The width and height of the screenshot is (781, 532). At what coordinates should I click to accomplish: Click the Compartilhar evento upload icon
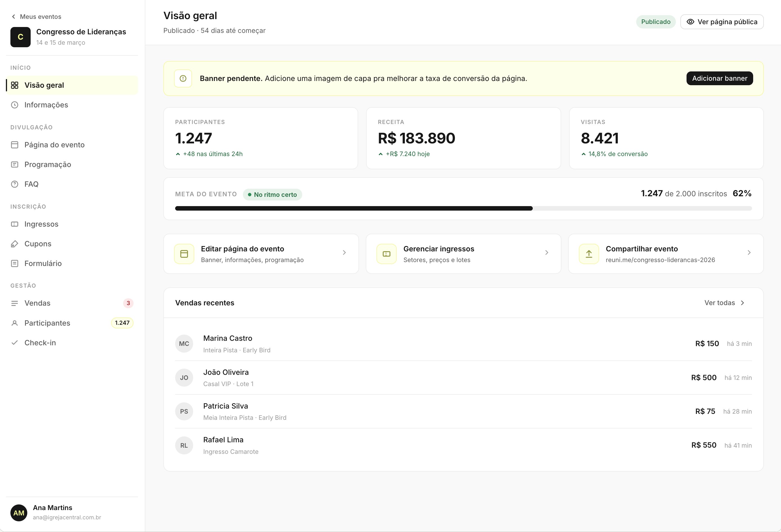click(589, 254)
